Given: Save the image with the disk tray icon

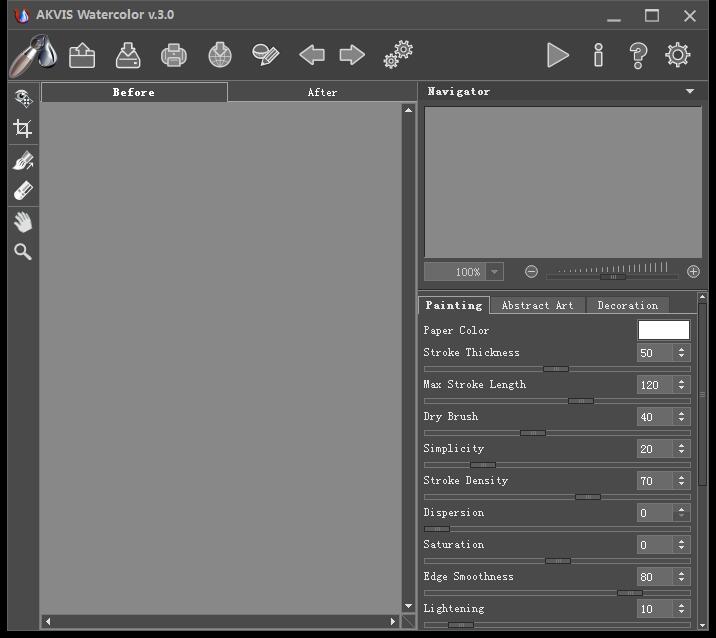Looking at the screenshot, I should [x=128, y=55].
